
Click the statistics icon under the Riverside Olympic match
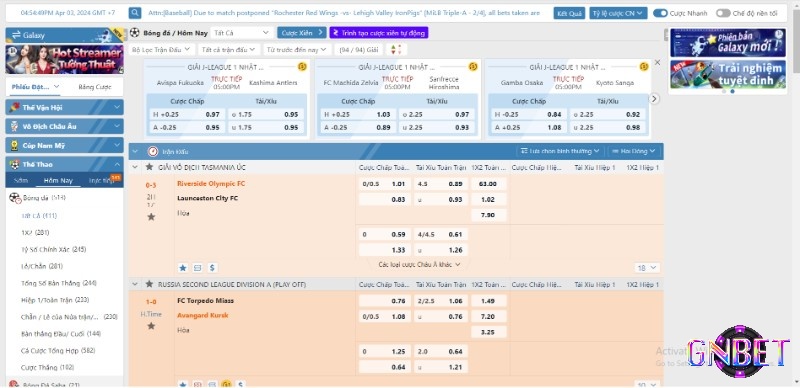(197, 268)
